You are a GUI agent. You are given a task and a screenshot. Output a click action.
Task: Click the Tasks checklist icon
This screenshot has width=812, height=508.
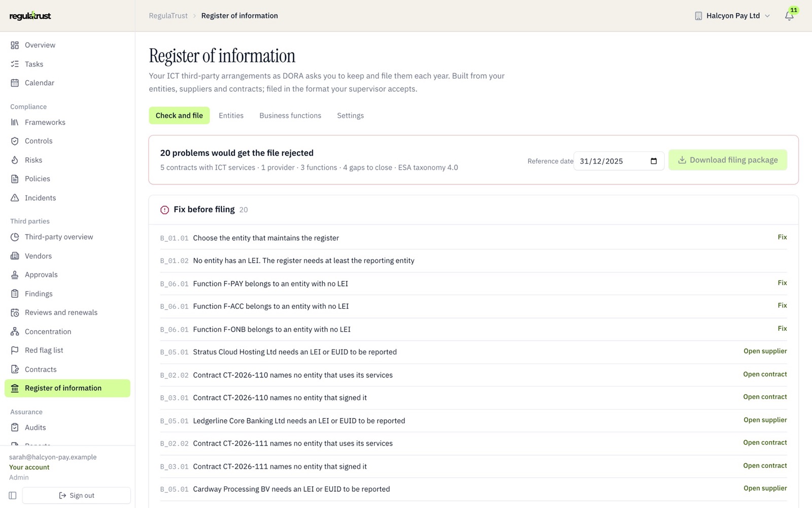[x=15, y=64]
